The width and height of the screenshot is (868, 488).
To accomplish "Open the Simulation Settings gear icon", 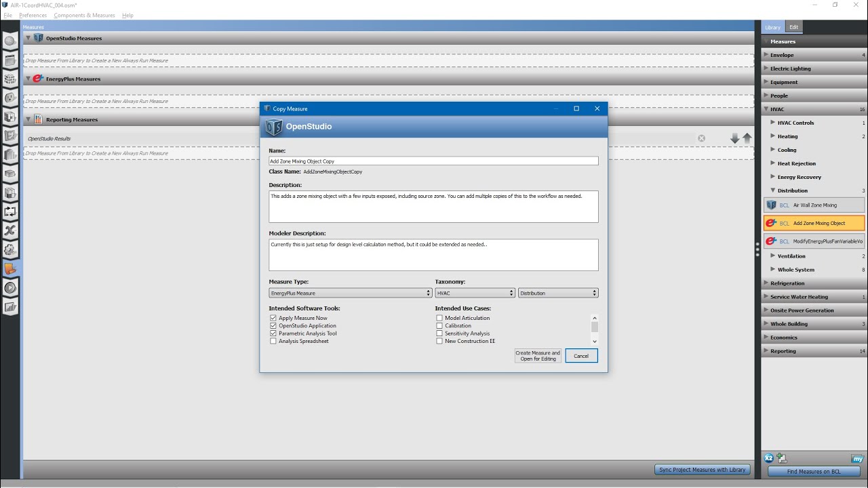I will [x=10, y=249].
